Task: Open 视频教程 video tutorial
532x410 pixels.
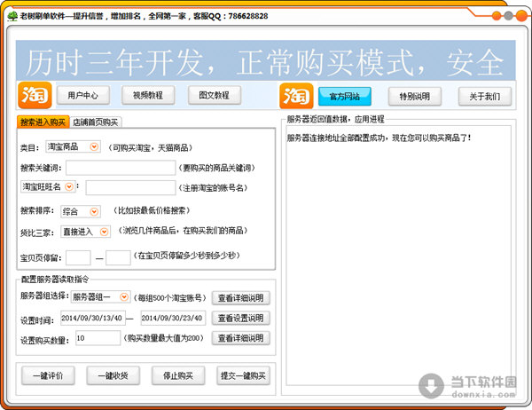Action: point(148,96)
